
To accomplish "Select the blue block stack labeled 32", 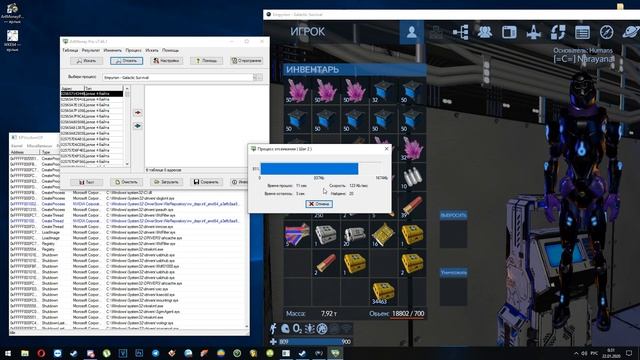I will click(383, 91).
